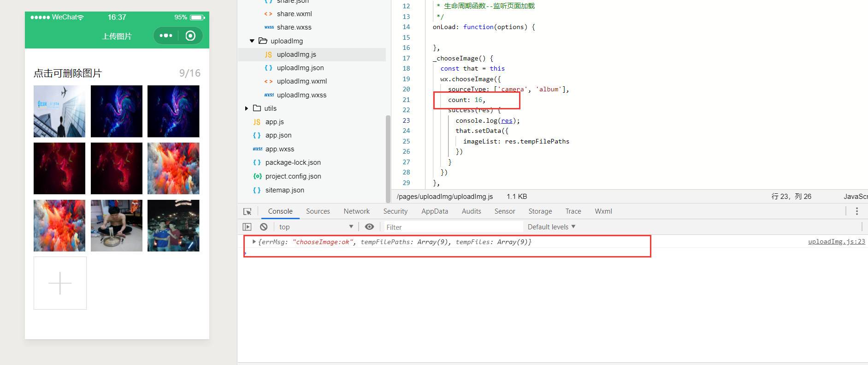The image size is (868, 365).
Task: Click the config icon beside project.config.json
Action: tap(257, 176)
